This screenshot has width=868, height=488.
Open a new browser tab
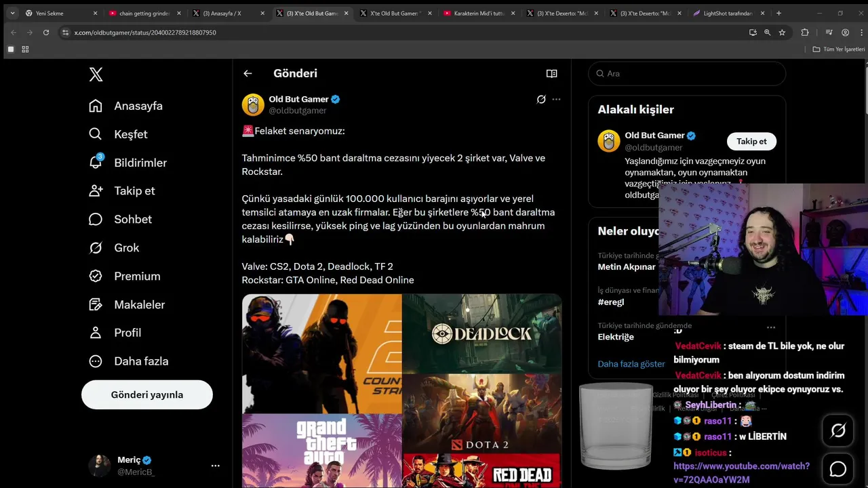click(778, 13)
